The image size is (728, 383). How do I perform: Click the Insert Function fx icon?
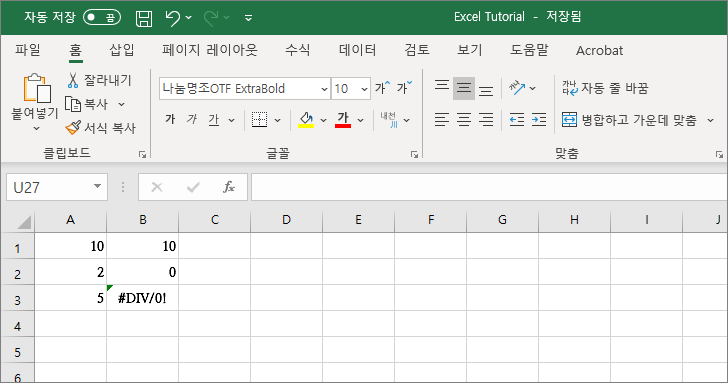(229, 187)
